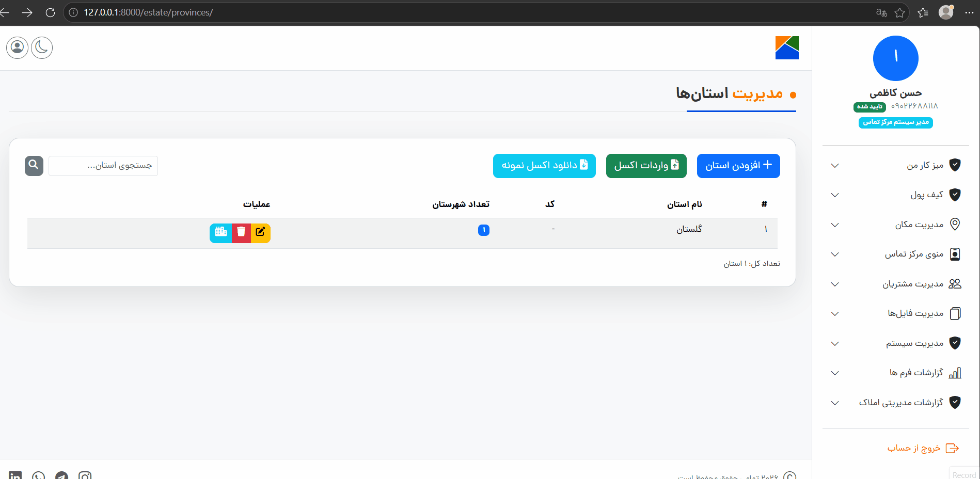Click the browser translate icon
980x479 pixels.
coord(881,12)
